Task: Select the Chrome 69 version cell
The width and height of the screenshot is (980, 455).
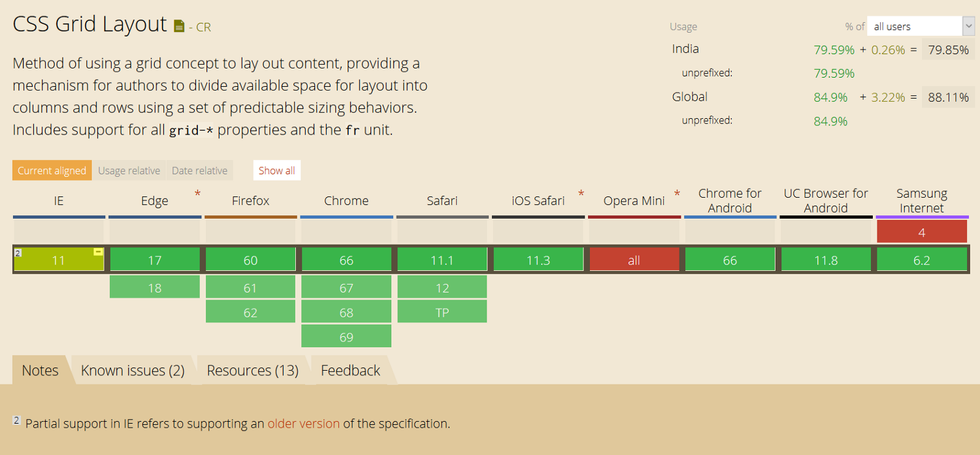Action: point(346,337)
